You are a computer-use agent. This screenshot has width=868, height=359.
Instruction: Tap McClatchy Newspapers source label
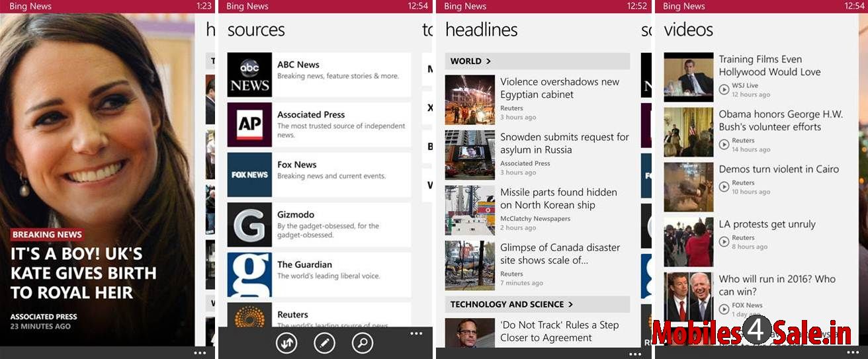pyautogui.click(x=535, y=219)
